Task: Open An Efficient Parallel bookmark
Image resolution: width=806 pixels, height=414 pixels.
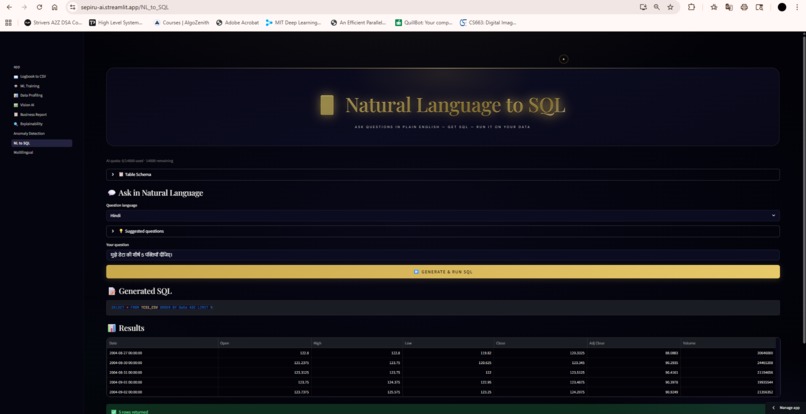Action: (x=359, y=23)
